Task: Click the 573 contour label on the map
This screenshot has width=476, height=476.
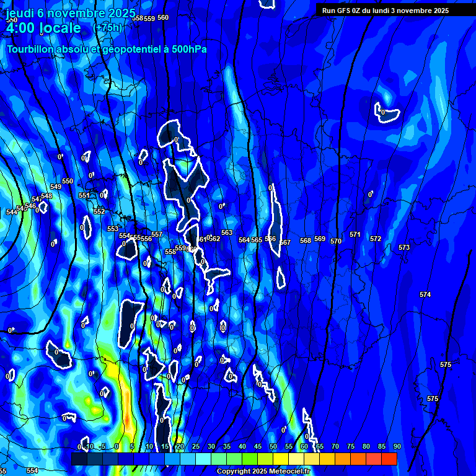Action: tap(404, 247)
